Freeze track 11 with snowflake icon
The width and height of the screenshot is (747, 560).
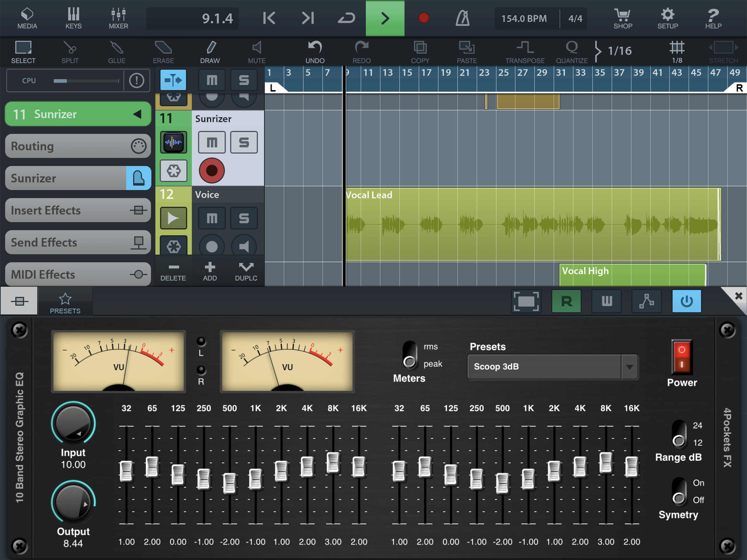pos(173,171)
